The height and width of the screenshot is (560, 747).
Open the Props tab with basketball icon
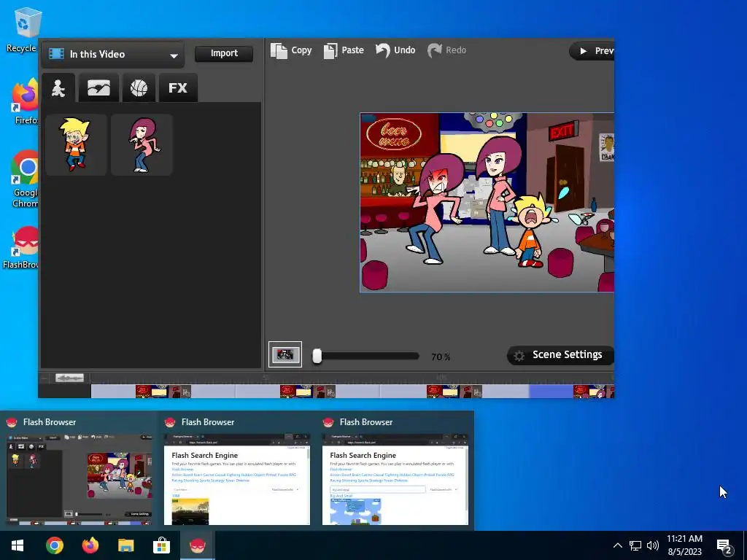point(139,88)
